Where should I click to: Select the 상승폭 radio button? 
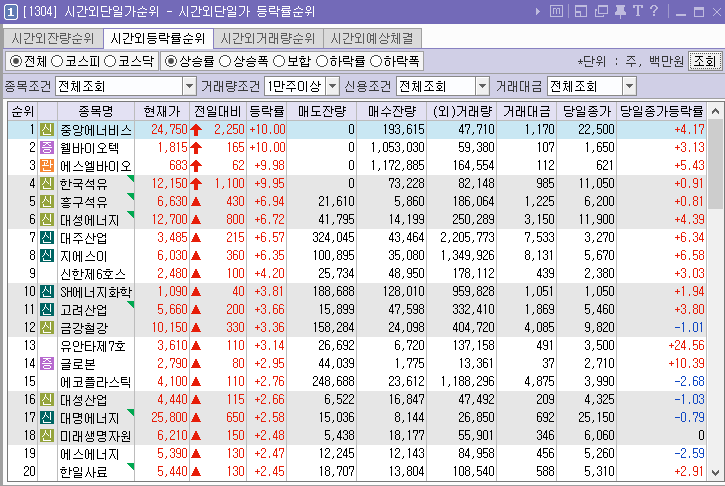225,61
